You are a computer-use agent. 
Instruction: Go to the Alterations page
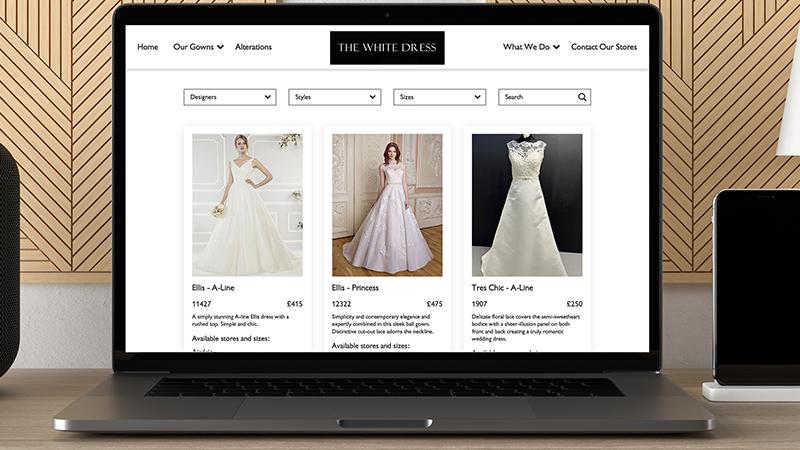pos(253,47)
